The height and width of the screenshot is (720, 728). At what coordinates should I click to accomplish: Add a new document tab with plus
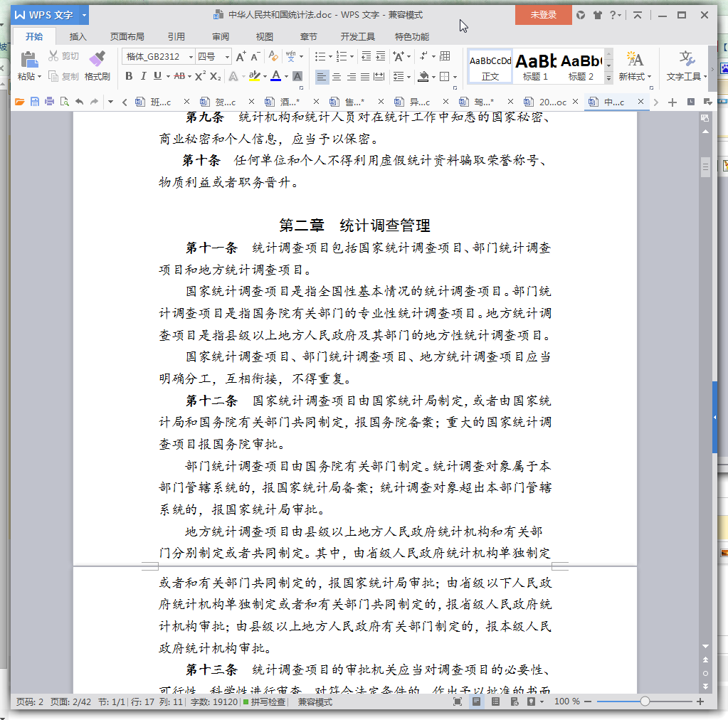672,102
